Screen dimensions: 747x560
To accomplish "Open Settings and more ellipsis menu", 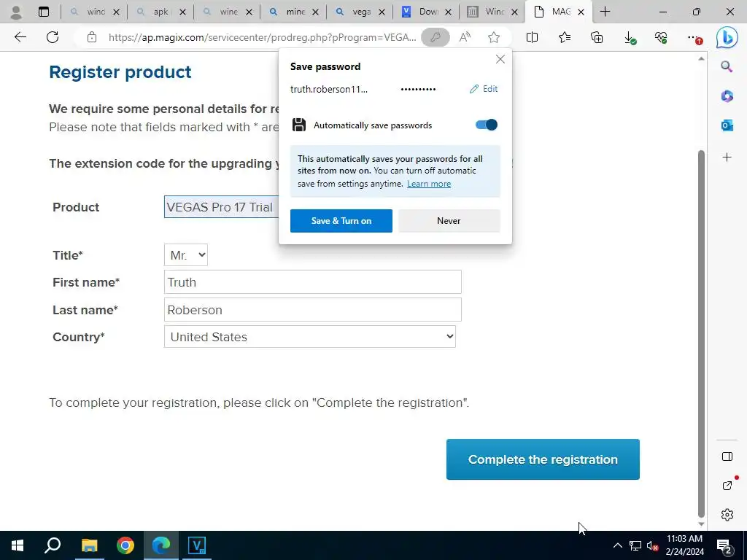I will (694, 38).
